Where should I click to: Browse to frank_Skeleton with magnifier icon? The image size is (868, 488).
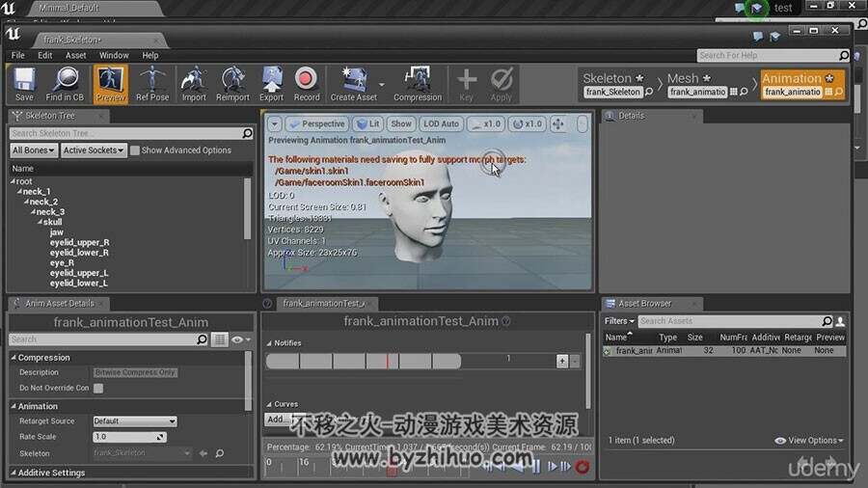pyautogui.click(x=649, y=92)
